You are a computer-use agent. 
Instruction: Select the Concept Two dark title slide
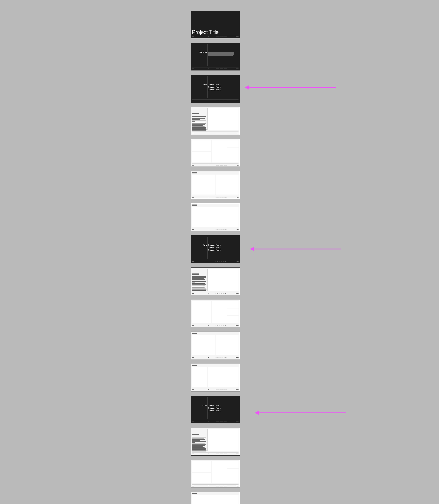pos(215,249)
